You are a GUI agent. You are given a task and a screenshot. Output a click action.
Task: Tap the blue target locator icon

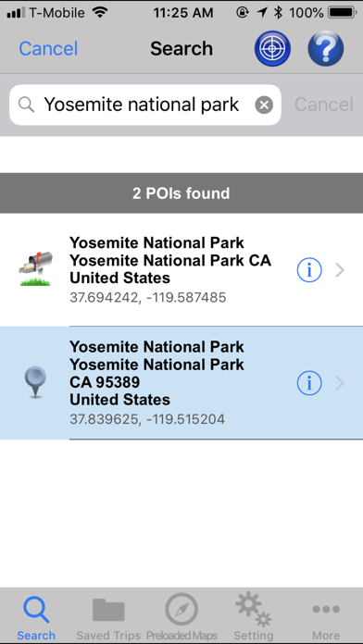(x=272, y=48)
